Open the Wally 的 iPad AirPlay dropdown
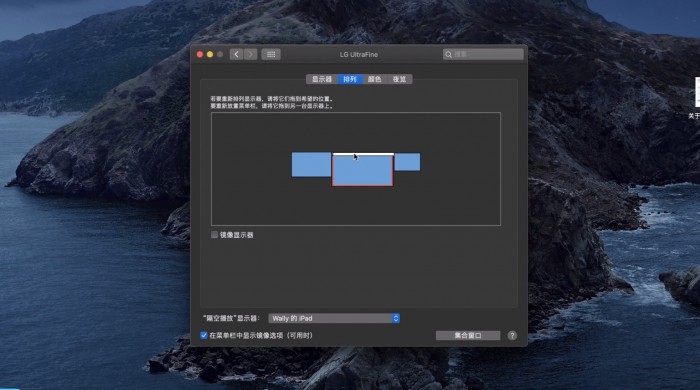Image resolution: width=700 pixels, height=390 pixels. [x=334, y=318]
